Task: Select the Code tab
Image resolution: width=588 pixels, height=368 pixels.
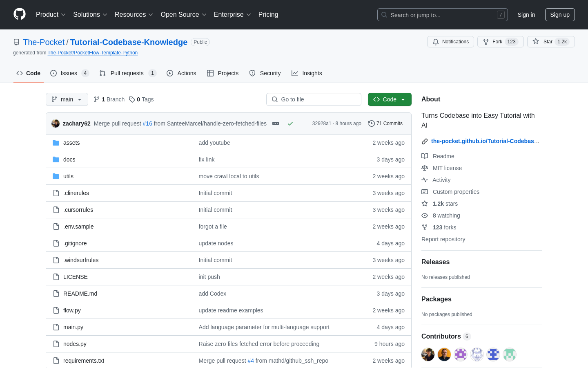Action: pyautogui.click(x=28, y=73)
